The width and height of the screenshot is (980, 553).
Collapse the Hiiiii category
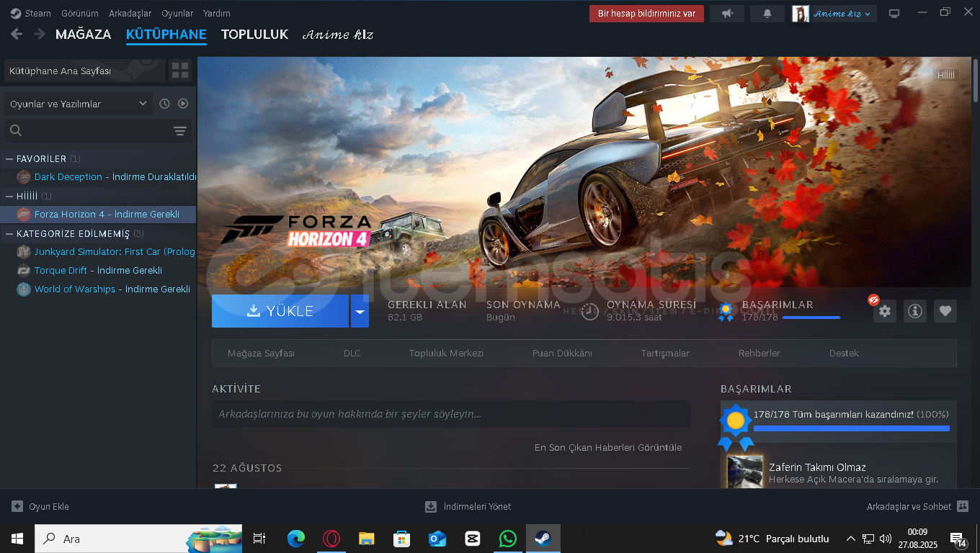[9, 196]
